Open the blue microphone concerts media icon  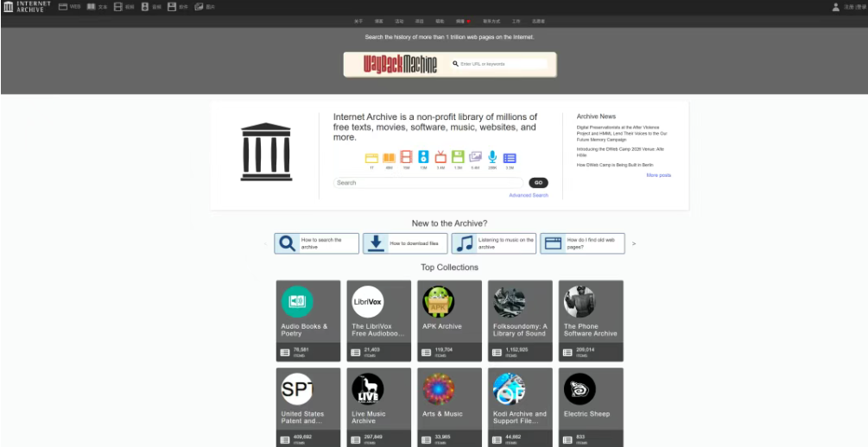[x=492, y=157]
